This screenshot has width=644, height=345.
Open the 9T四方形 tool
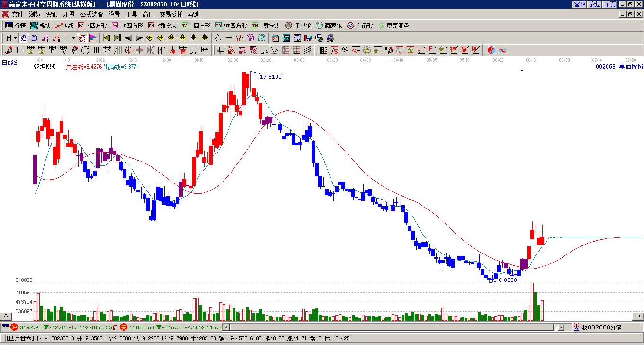pyautogui.click(x=231, y=26)
